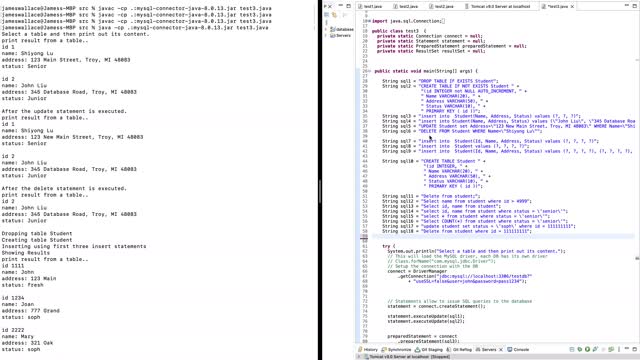Image resolution: width=640 pixels, height=360 pixels.
Task: Select Tomcat v9.0 Server at localhost [Stopped]
Action: click(x=409, y=357)
